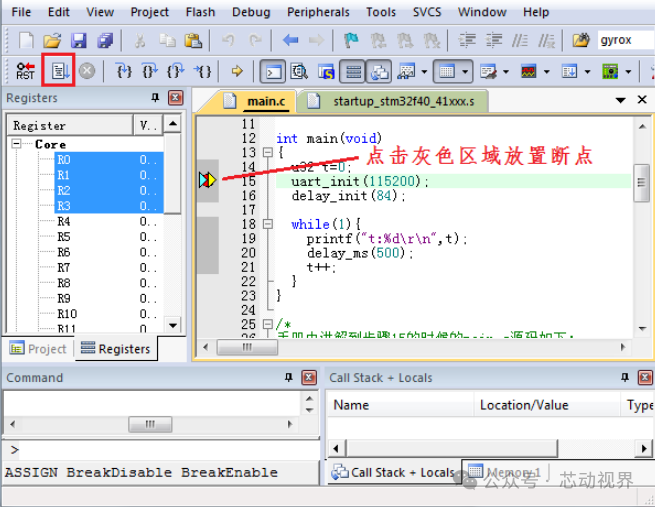Switch to the Project panel tab

pyautogui.click(x=38, y=348)
